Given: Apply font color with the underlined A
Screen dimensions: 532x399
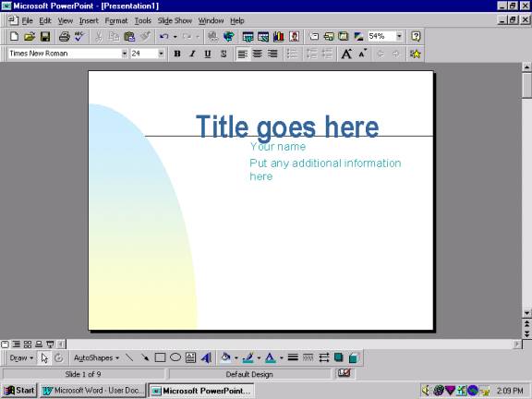Looking at the screenshot, I should (270, 358).
